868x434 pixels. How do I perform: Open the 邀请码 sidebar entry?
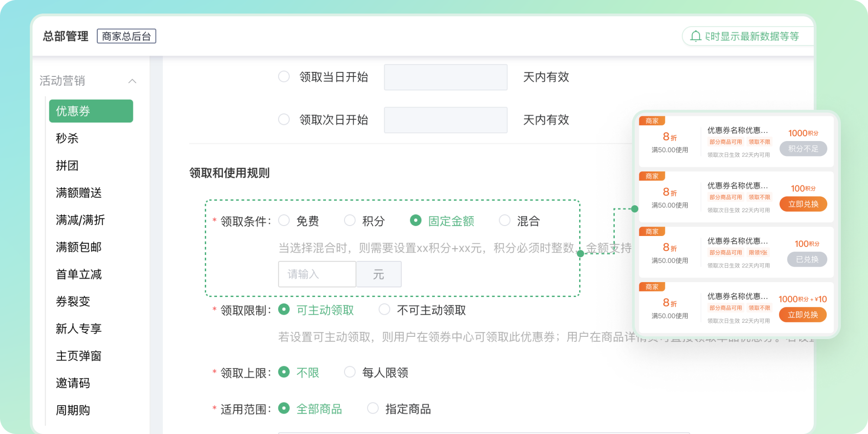73,383
